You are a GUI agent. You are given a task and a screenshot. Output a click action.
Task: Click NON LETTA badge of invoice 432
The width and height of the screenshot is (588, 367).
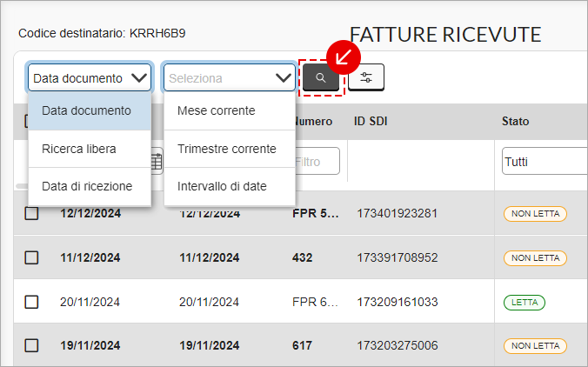535,258
